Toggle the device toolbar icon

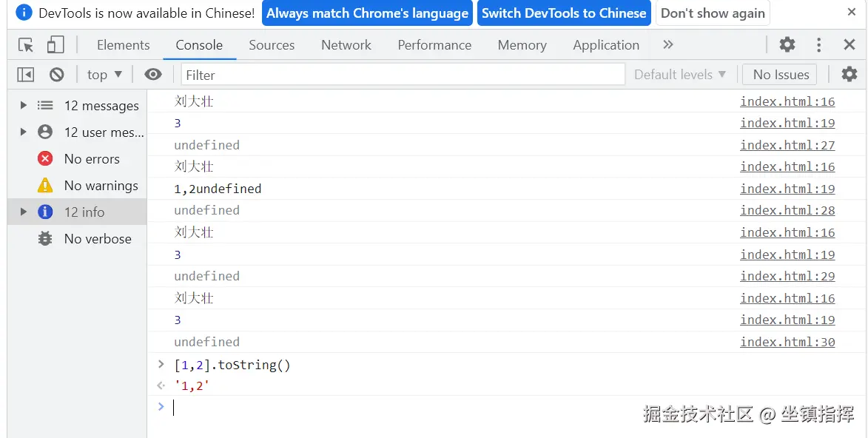(x=55, y=45)
